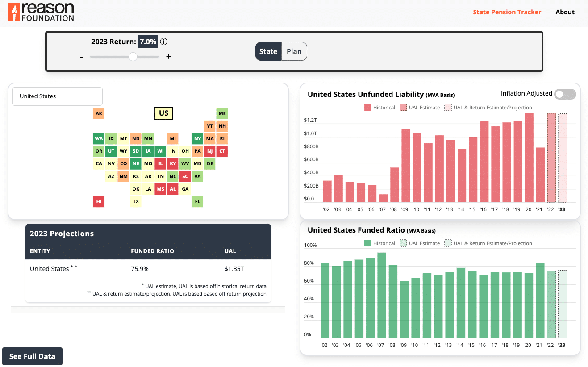The height and width of the screenshot is (367, 588).
Task: Select the OH state tile
Action: (185, 151)
